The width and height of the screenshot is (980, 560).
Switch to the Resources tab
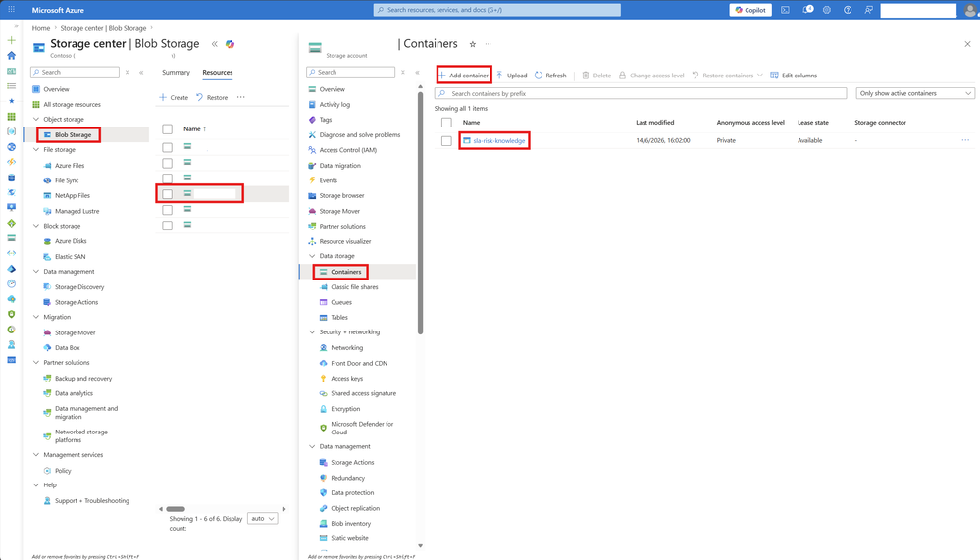tap(218, 73)
